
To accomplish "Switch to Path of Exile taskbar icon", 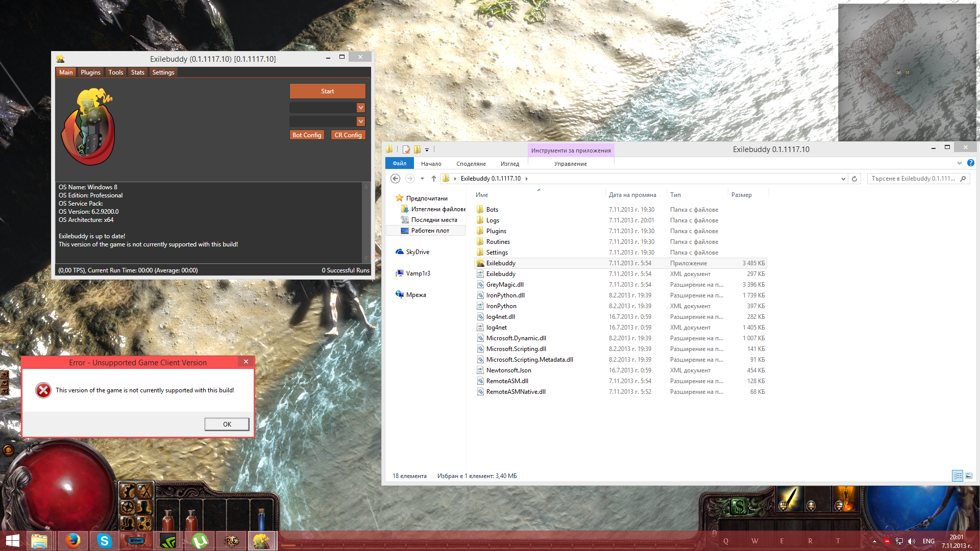I will (231, 540).
